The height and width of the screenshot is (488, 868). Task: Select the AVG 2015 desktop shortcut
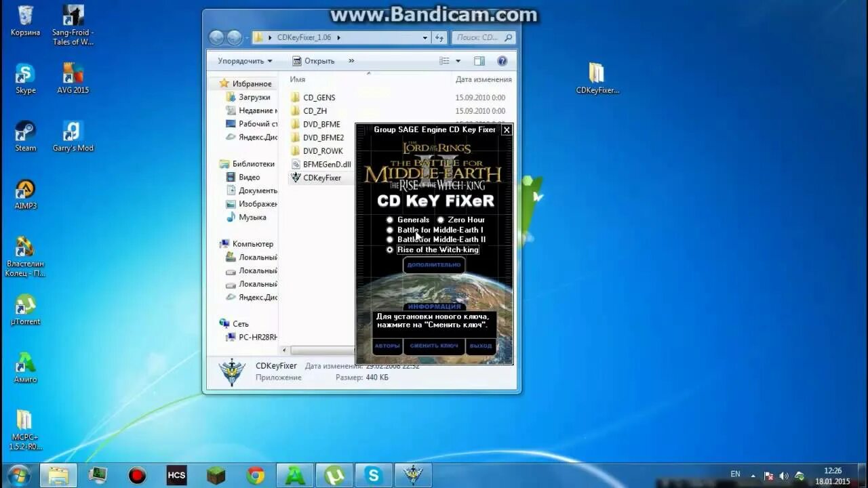click(73, 78)
